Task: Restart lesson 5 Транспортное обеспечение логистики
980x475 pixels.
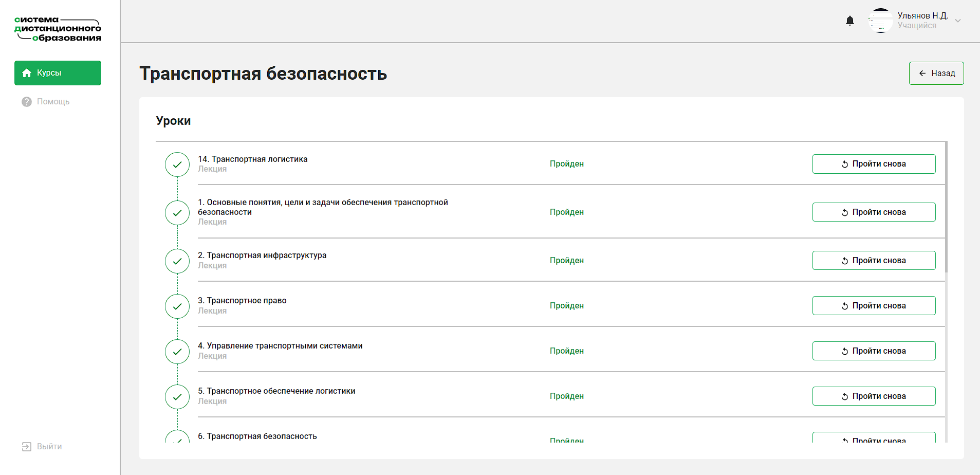Action: (874, 396)
